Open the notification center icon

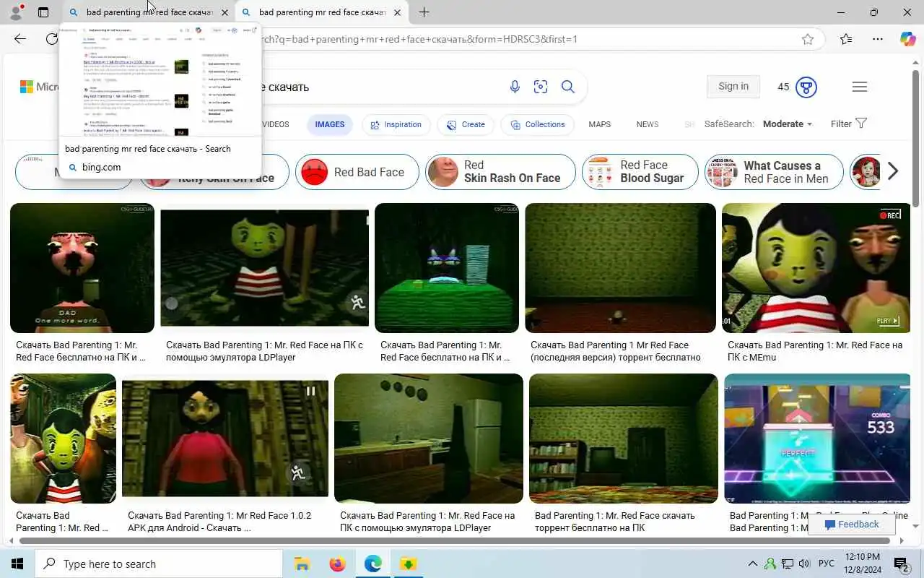(901, 564)
